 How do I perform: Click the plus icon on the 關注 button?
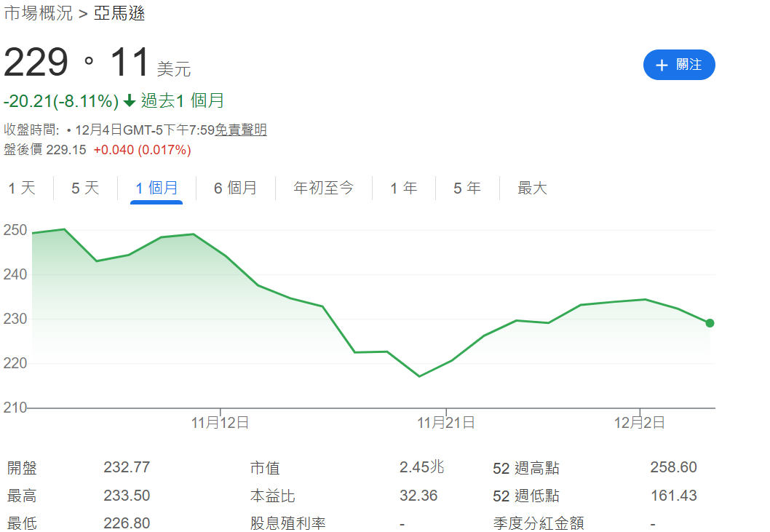click(661, 65)
